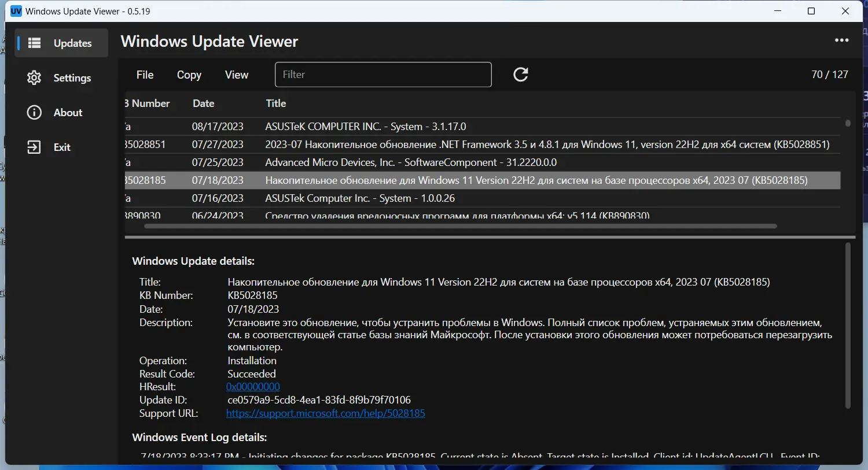868x470 pixels.
Task: Open the File menu
Action: pyautogui.click(x=145, y=75)
